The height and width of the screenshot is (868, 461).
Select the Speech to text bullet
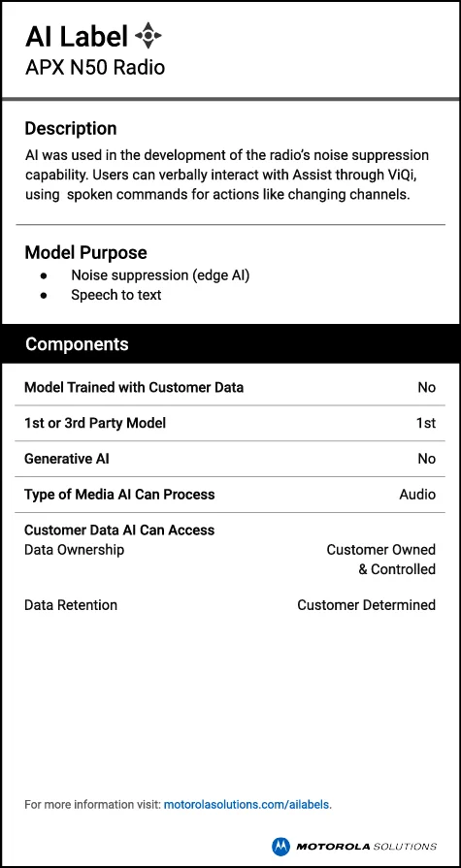point(116,295)
